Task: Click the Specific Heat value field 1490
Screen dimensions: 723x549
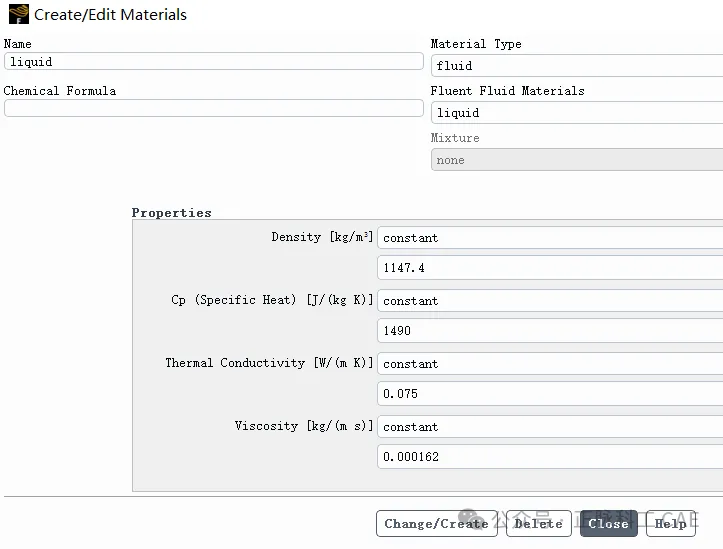Action: 550,331
